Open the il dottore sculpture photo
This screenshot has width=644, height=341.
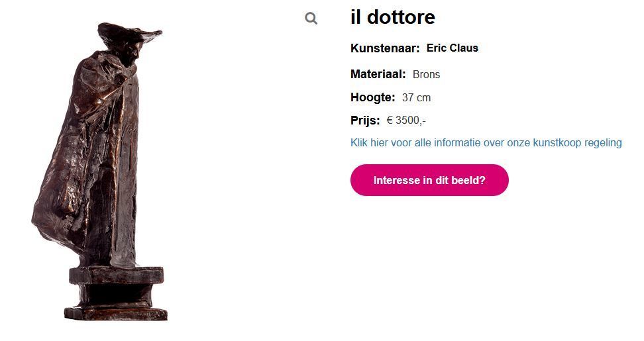pyautogui.click(x=100, y=171)
